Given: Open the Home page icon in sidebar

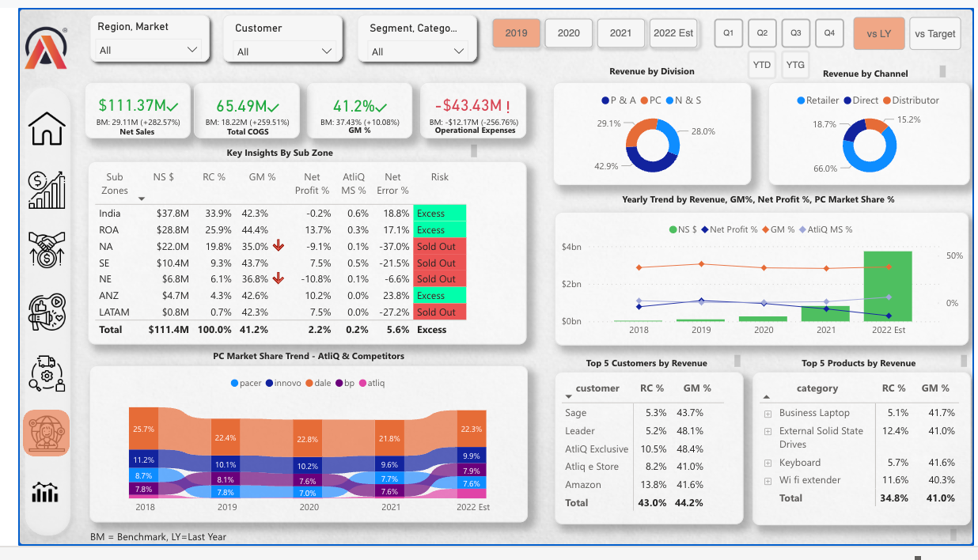Looking at the screenshot, I should 46,129.
